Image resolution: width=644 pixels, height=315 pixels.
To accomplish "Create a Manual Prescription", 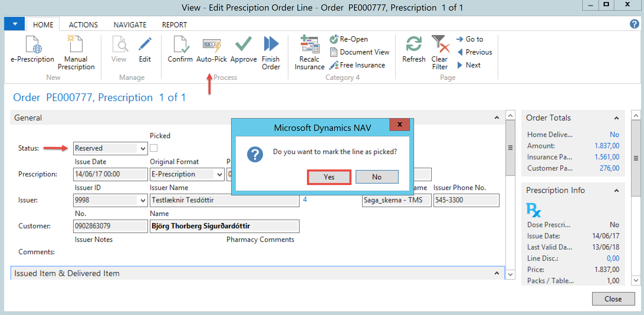I will click(76, 53).
